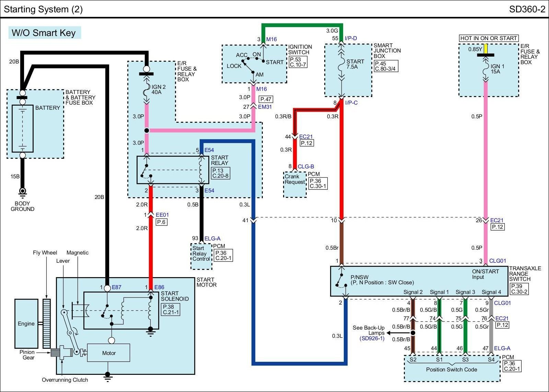This screenshot has height=392, width=549.
Task: Open the SD926-1 back-up lamps reference
Action: pyautogui.click(x=372, y=338)
